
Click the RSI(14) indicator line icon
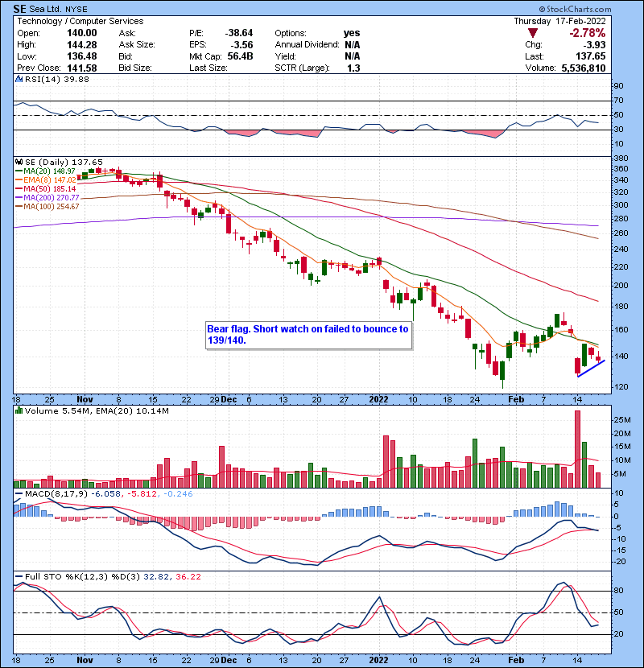pyautogui.click(x=19, y=79)
